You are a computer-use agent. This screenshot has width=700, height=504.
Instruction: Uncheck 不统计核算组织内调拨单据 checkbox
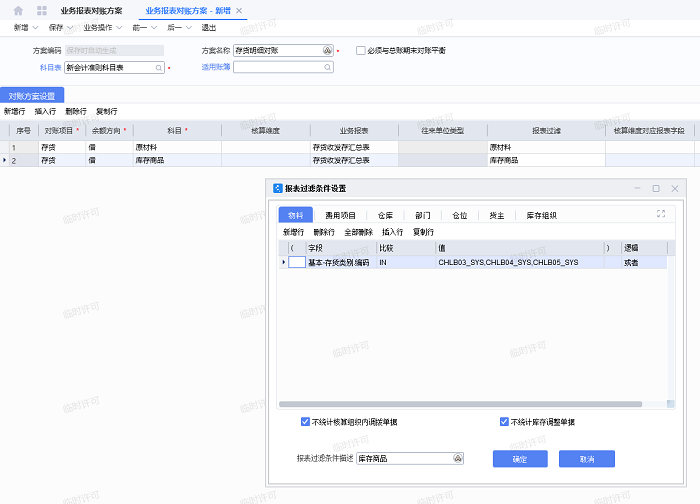(x=305, y=422)
